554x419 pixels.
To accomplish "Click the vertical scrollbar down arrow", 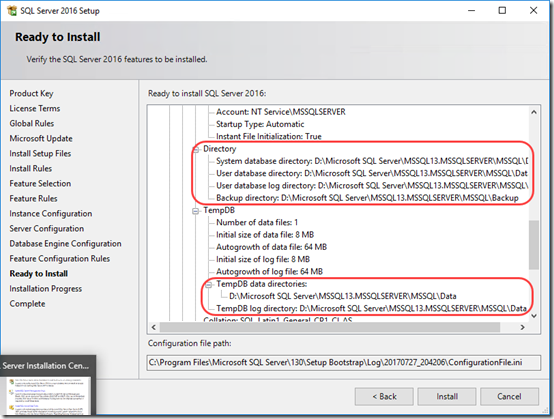I will point(534,316).
